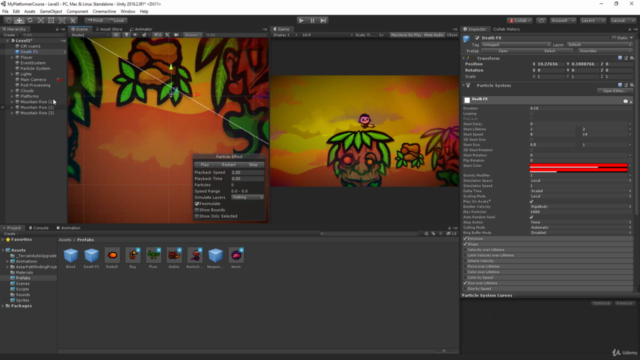Open the Transform component help icon
Image resolution: width=640 pixels, height=360 pixels.
(x=620, y=58)
